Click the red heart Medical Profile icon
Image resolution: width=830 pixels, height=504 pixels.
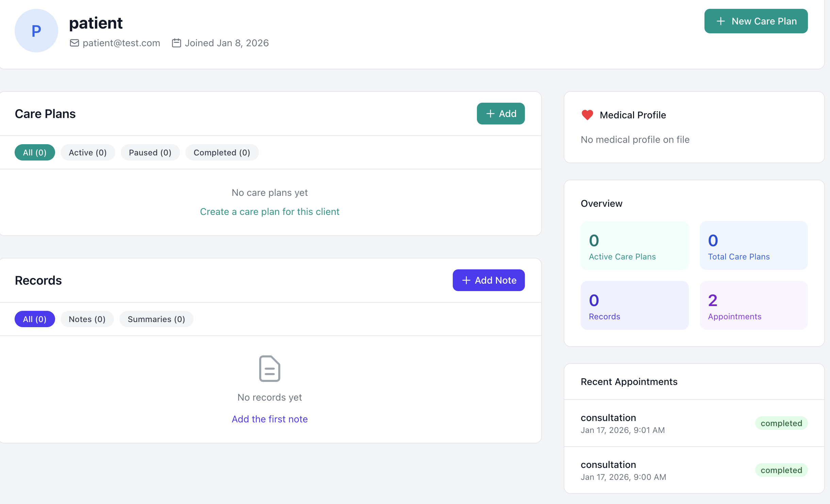[587, 115]
